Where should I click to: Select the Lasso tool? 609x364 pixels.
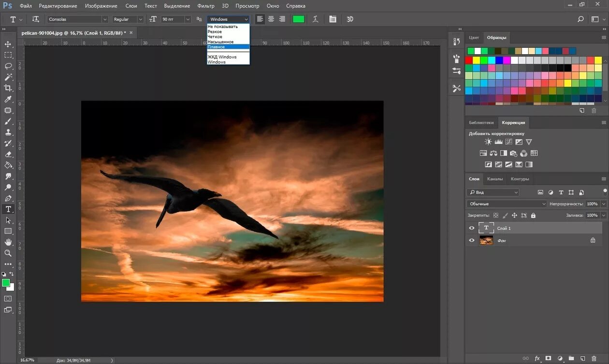tap(8, 66)
